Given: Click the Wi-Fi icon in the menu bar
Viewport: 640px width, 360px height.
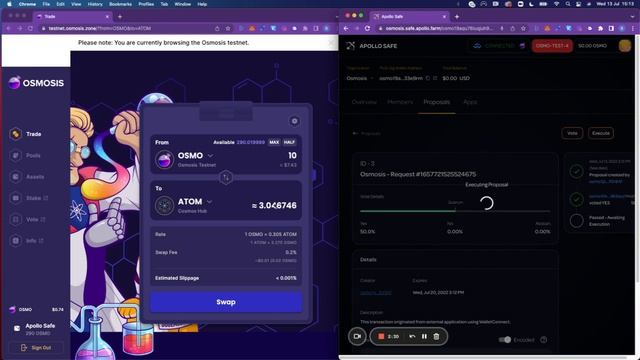Looking at the screenshot, I should click(x=556, y=4).
